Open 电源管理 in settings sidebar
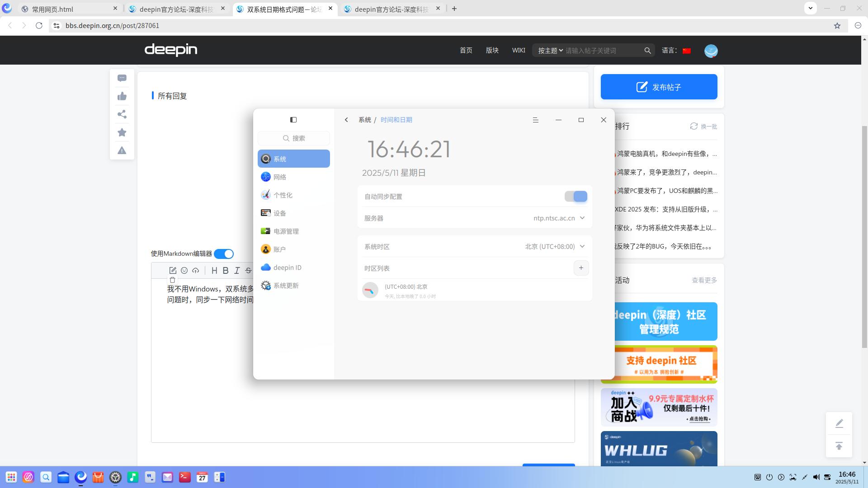This screenshot has height=488, width=868. pos(294,231)
